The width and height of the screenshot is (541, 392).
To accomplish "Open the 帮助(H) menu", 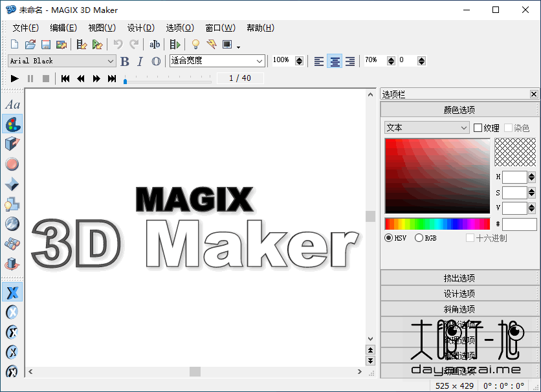I will tap(261, 28).
